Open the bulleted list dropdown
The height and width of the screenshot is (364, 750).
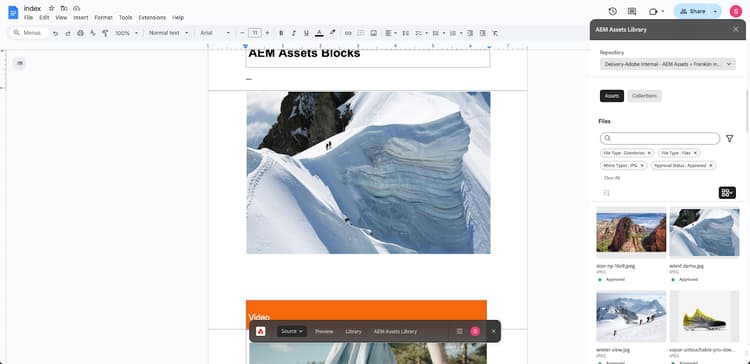438,33
